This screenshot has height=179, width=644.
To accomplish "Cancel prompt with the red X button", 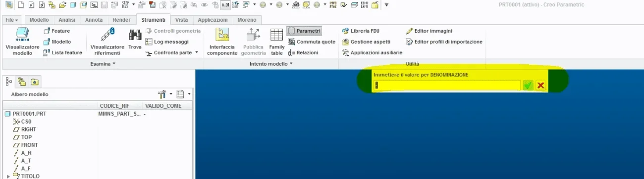I will 540,86.
